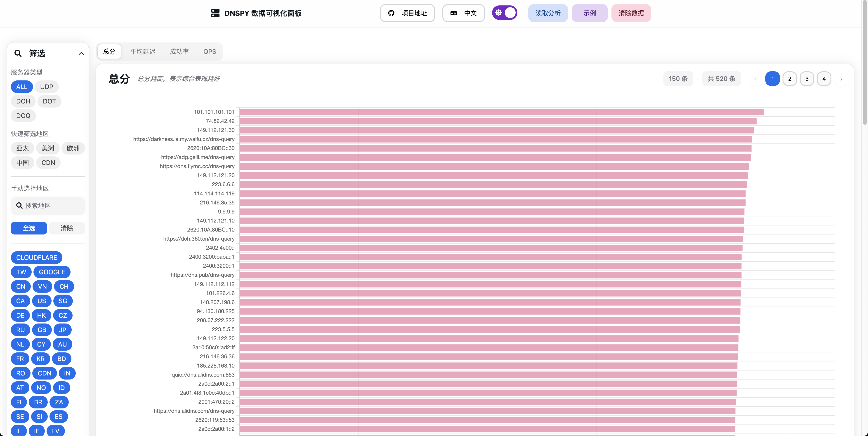
Task: Click 清除数据 to clear data
Action: (x=631, y=13)
